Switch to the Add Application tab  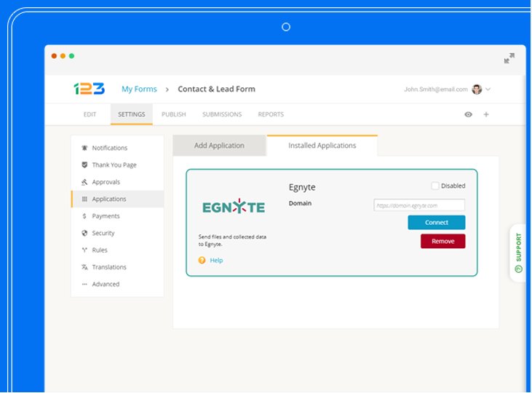click(219, 146)
